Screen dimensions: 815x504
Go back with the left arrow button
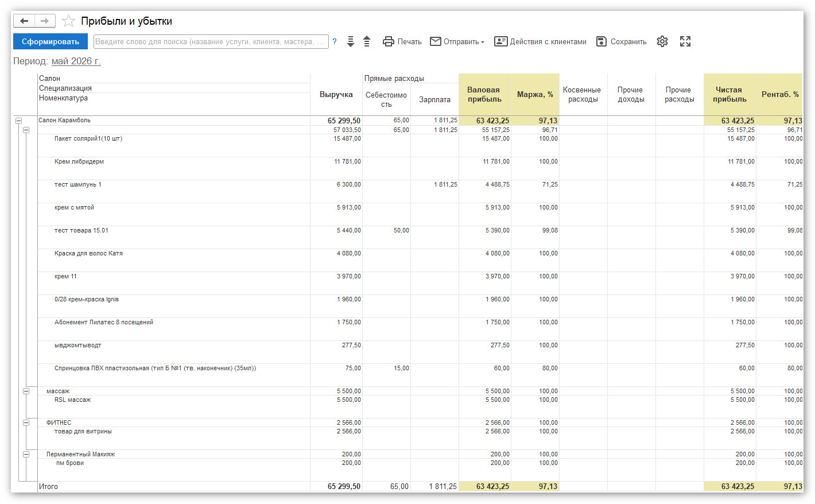(x=24, y=21)
